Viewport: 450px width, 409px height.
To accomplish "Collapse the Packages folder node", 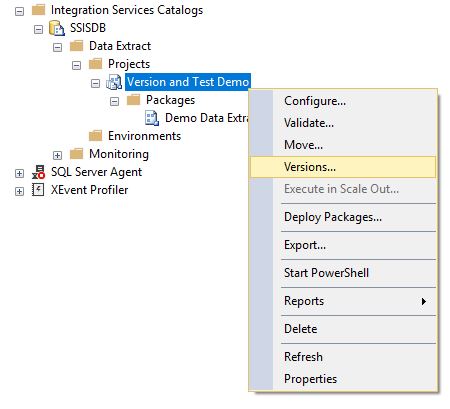I will (114, 101).
